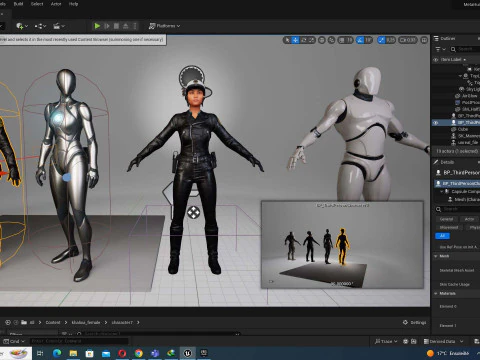Toggle grid snapping in viewport toolbar

pos(341,40)
